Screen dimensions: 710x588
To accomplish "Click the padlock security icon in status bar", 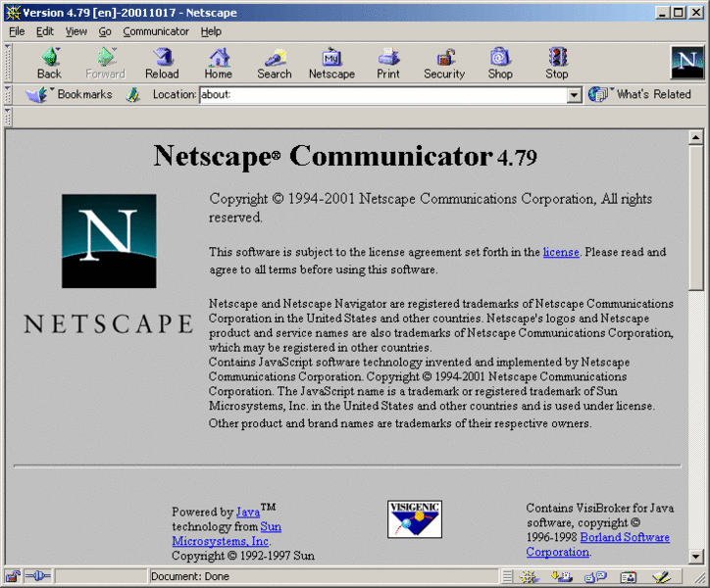I will [x=13, y=576].
